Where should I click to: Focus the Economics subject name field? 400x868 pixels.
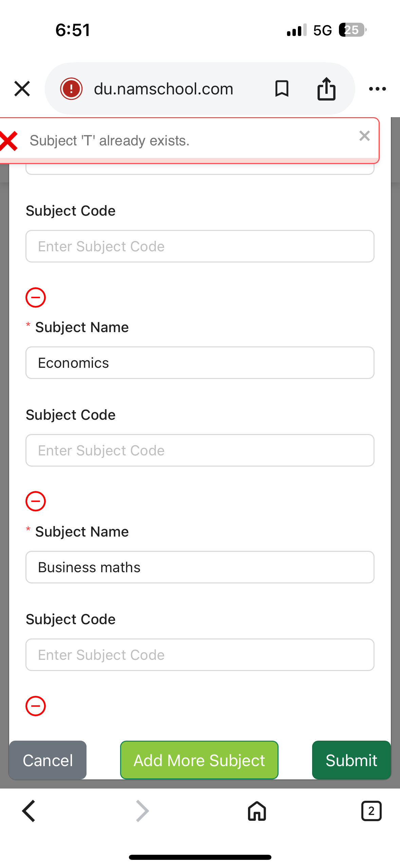(200, 363)
